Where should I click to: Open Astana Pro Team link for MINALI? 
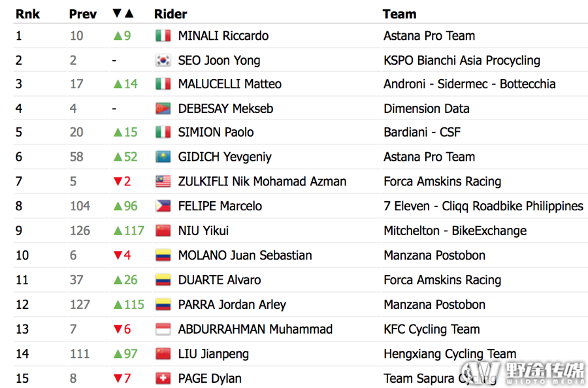pyautogui.click(x=429, y=36)
